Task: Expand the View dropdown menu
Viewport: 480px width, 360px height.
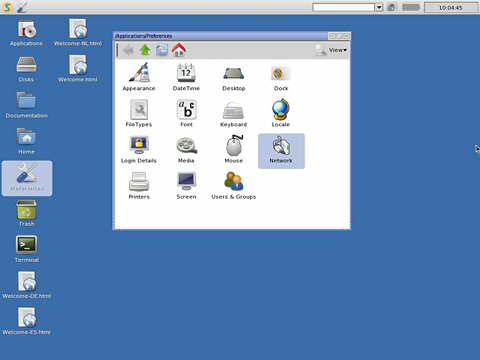Action: pyautogui.click(x=338, y=50)
